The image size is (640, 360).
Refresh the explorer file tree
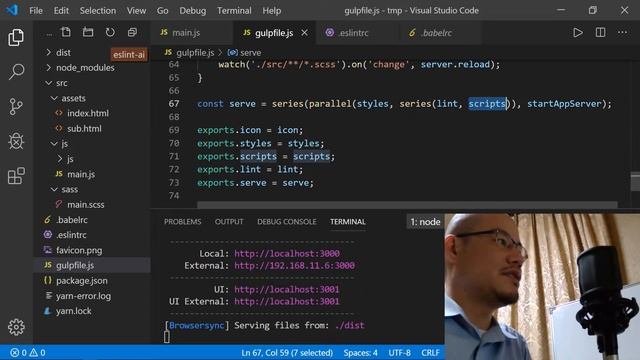110,32
